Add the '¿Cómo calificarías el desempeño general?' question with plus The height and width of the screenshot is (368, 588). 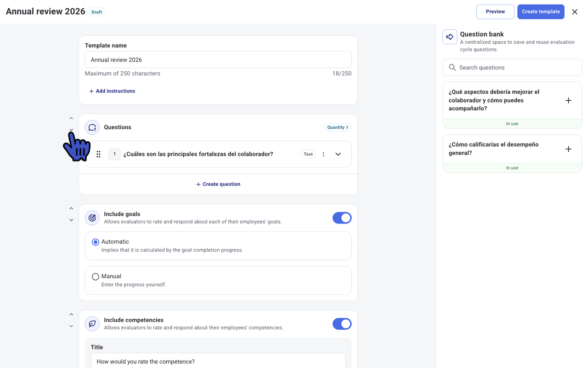[568, 149]
